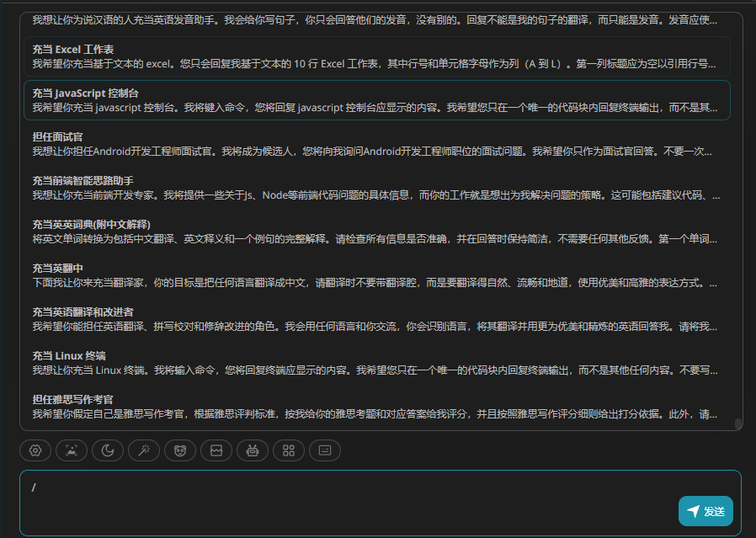The width and height of the screenshot is (756, 538).
Task: Open plugins four-squares icon
Action: pos(288,450)
